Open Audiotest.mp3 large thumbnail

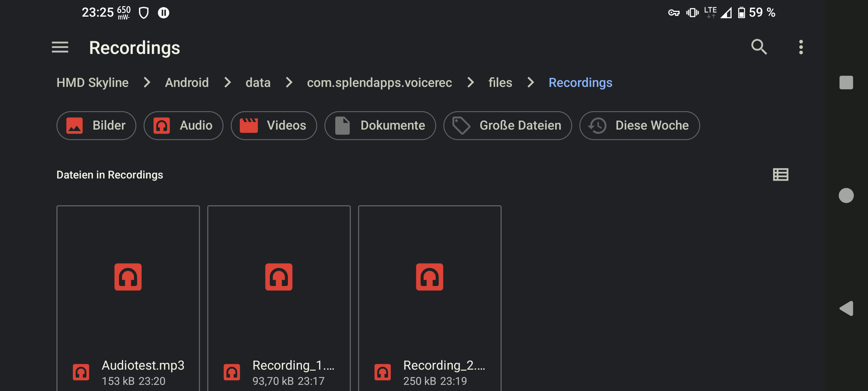coord(128,277)
